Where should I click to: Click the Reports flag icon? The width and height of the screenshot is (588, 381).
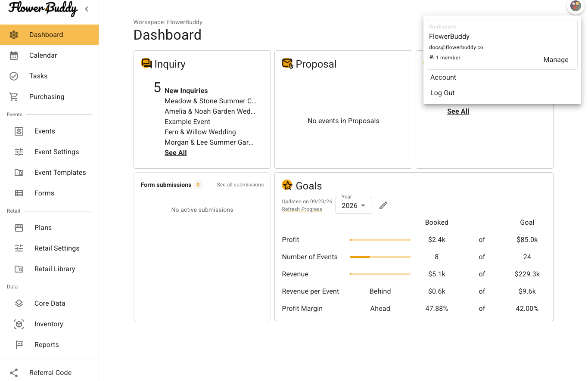pos(19,345)
